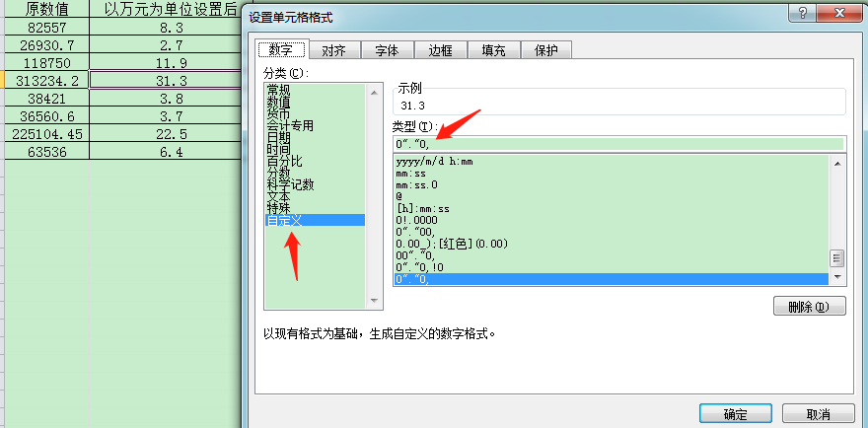
Task: Choose format 00"."0, in list
Action: [612, 255]
